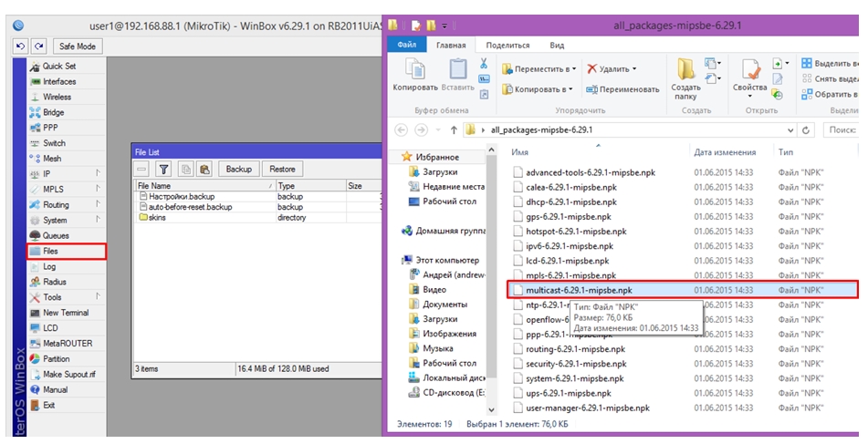Open the Файл tab in Explorer ribbon
This screenshot has height=444, width=868.
tap(406, 45)
